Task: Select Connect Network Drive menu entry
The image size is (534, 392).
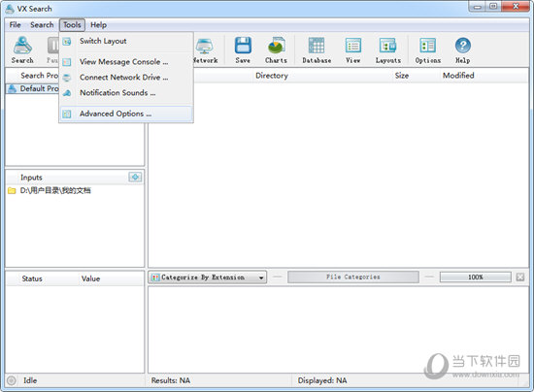Action: [x=126, y=78]
